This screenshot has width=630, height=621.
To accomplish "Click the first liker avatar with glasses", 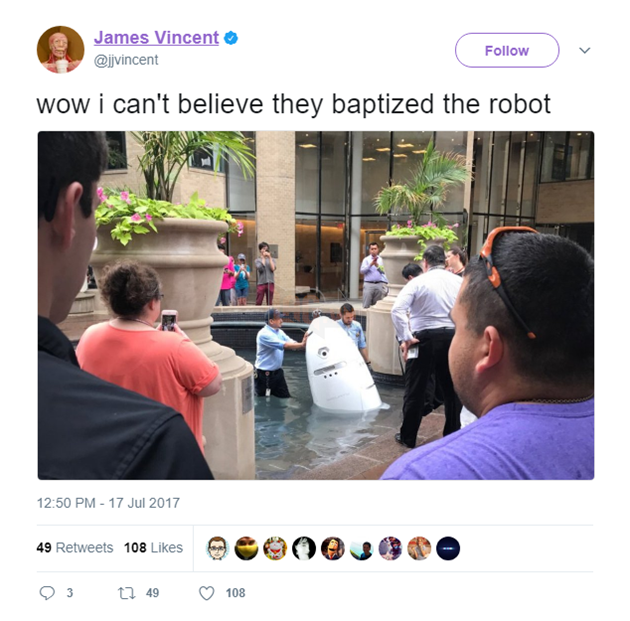I will pyautogui.click(x=217, y=548).
